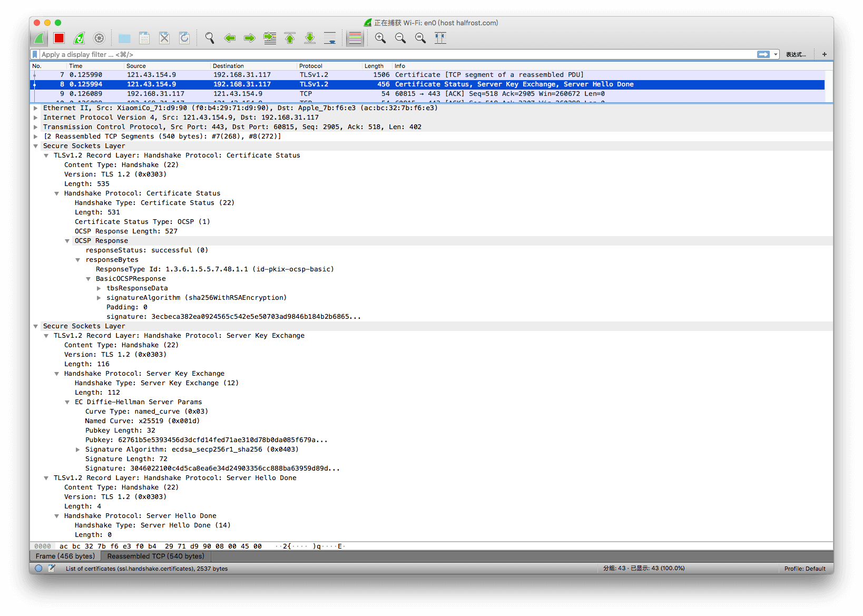Collapse the OCSP Response node
The height and width of the screenshot is (616, 863).
pos(67,241)
